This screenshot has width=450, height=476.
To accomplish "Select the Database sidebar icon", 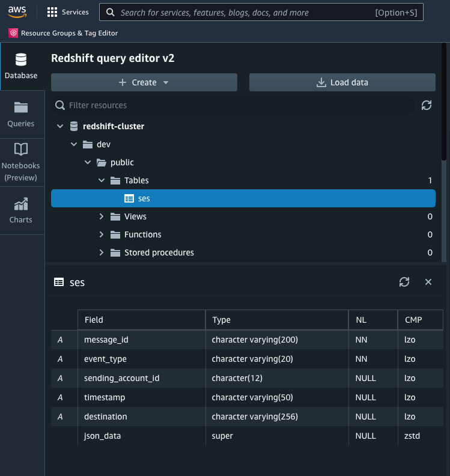I will point(21,60).
